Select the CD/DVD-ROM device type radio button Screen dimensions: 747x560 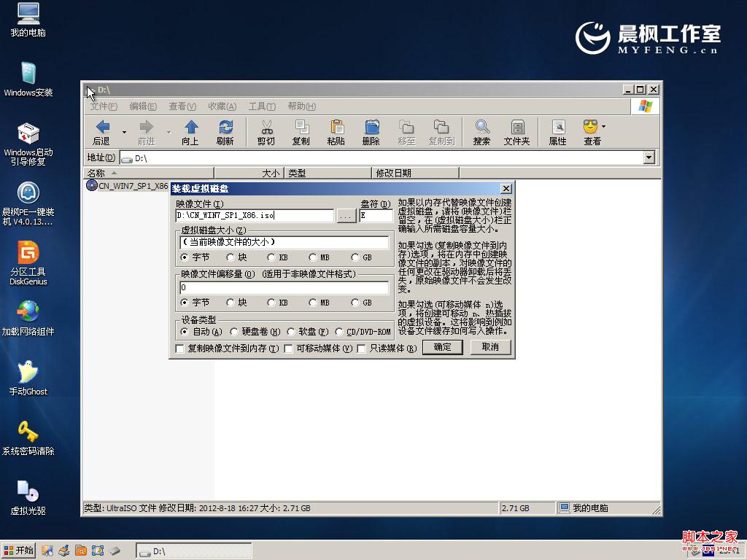point(338,331)
